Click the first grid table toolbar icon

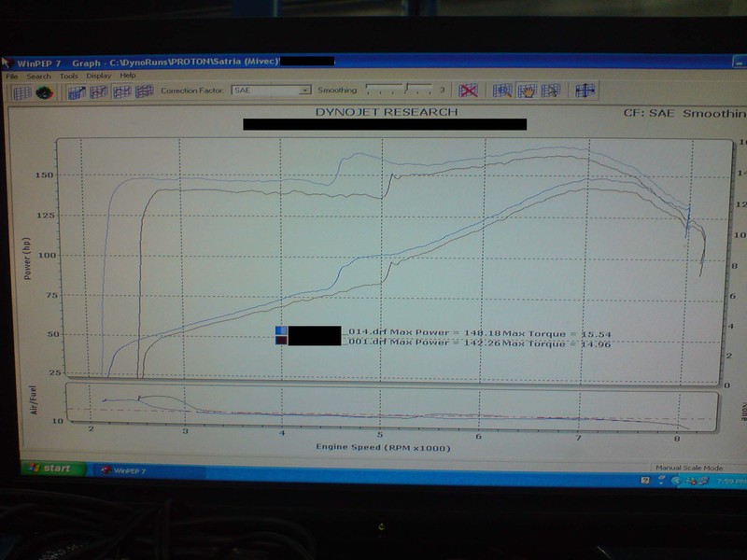point(21,91)
